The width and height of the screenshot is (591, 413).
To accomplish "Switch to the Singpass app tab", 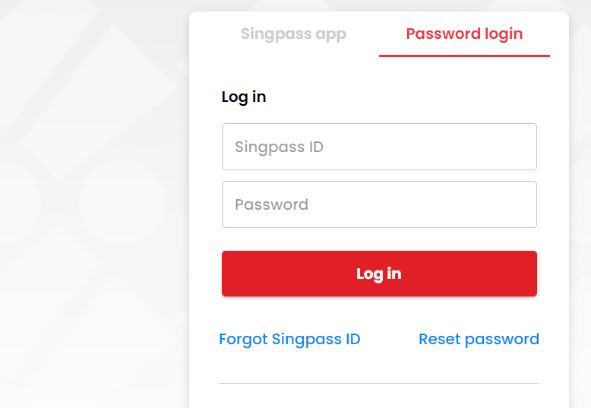I will (x=293, y=34).
